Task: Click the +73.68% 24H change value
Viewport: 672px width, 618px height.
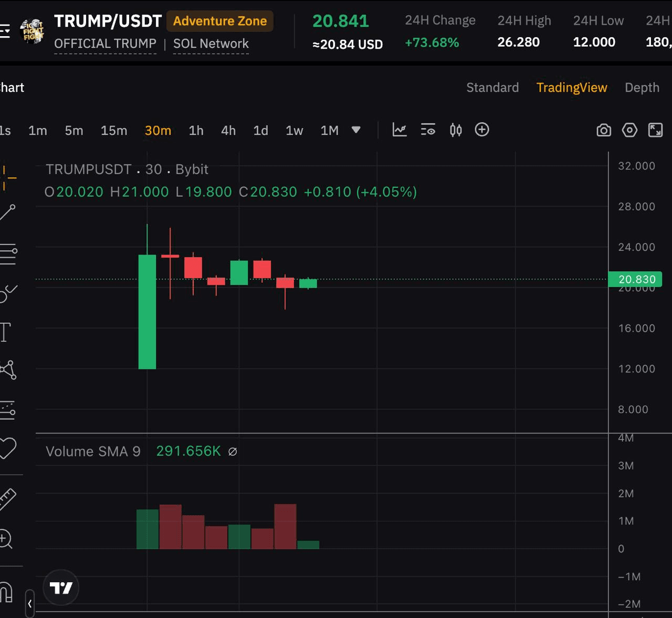Action: coord(432,42)
